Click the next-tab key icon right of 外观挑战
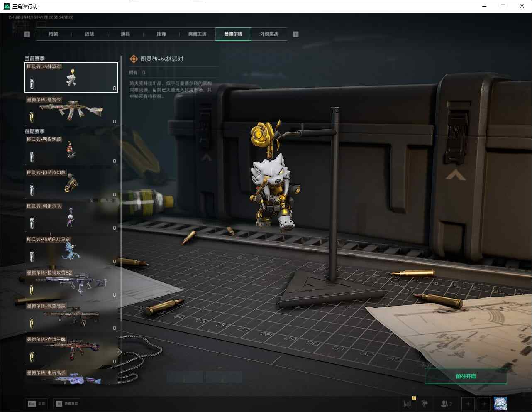 296,34
